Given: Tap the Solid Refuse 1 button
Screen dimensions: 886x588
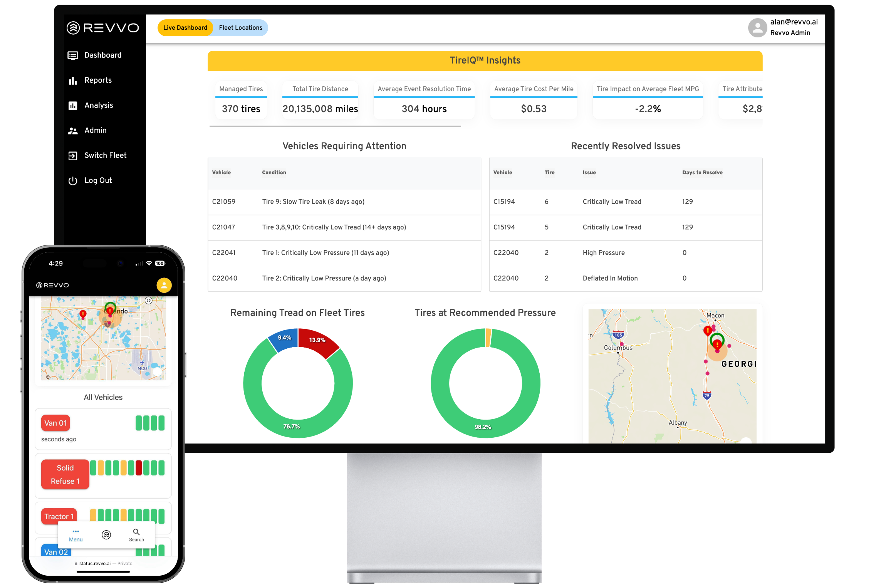Looking at the screenshot, I should tap(65, 474).
